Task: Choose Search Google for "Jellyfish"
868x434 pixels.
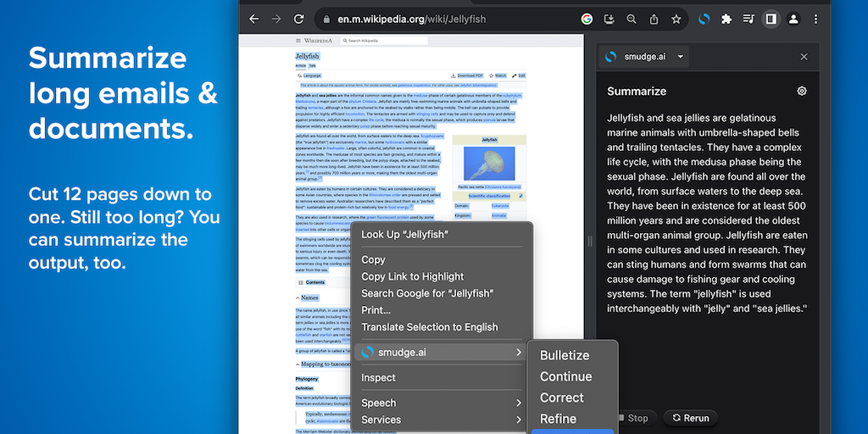Action: 442,293
